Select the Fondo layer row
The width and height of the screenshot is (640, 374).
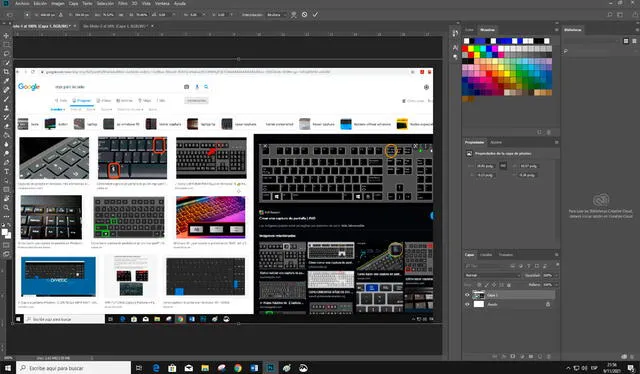click(x=510, y=304)
